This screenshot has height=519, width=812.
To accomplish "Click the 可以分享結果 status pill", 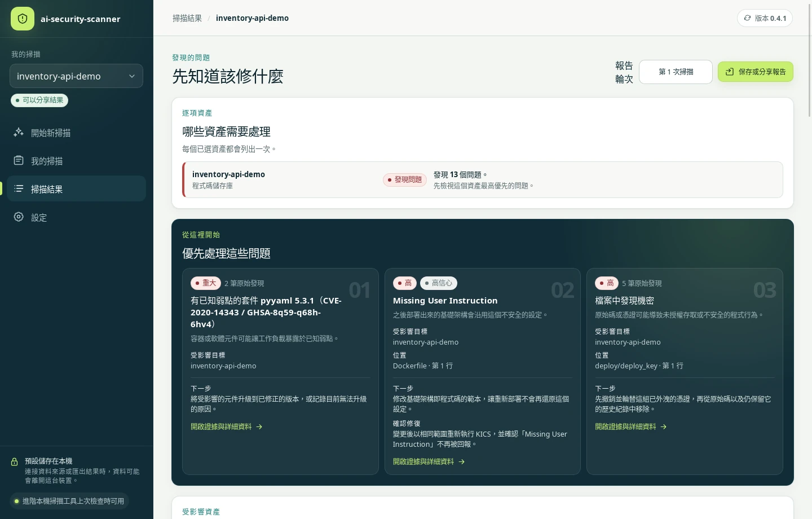I will point(39,100).
